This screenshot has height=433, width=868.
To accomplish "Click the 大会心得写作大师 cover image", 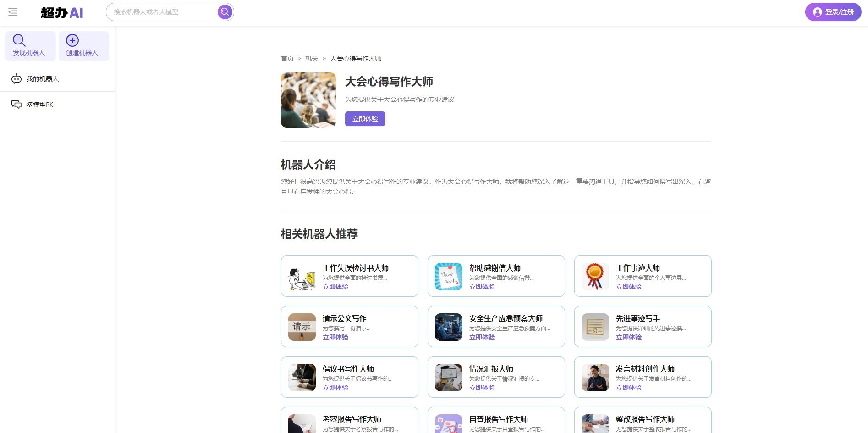I will pyautogui.click(x=308, y=100).
